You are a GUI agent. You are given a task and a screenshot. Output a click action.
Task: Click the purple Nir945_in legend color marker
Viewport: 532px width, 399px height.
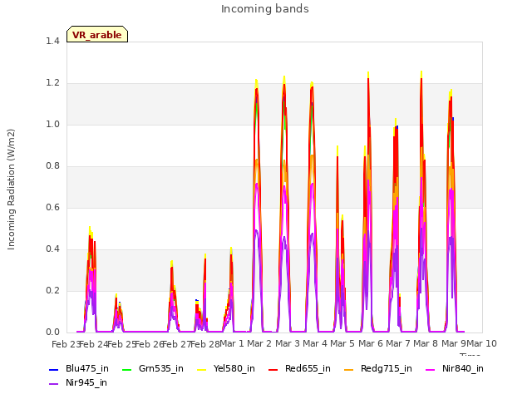[53, 384]
